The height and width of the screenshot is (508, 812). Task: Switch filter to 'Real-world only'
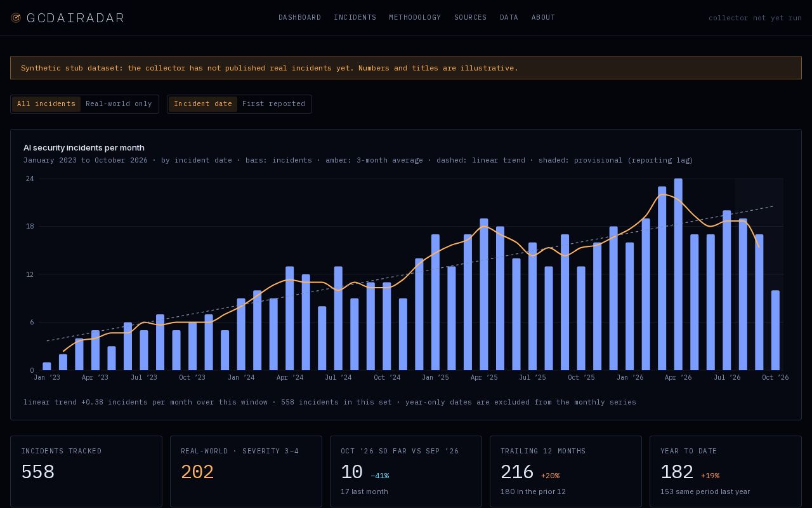coord(119,104)
